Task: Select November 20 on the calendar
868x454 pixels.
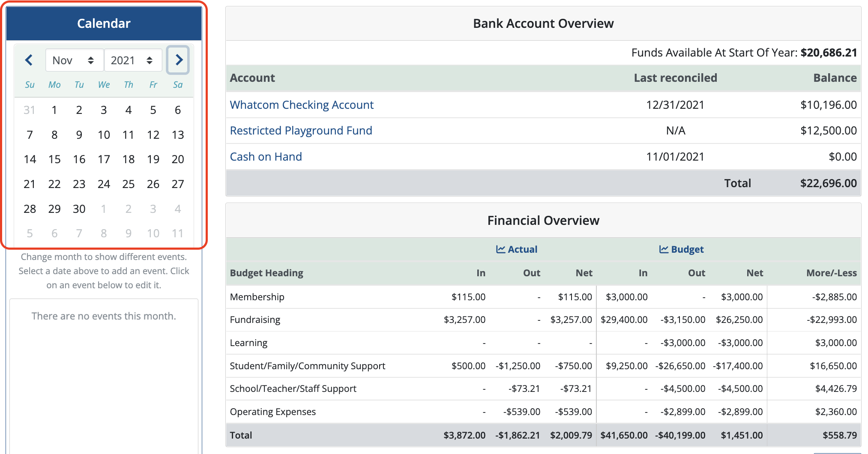Action: point(178,159)
